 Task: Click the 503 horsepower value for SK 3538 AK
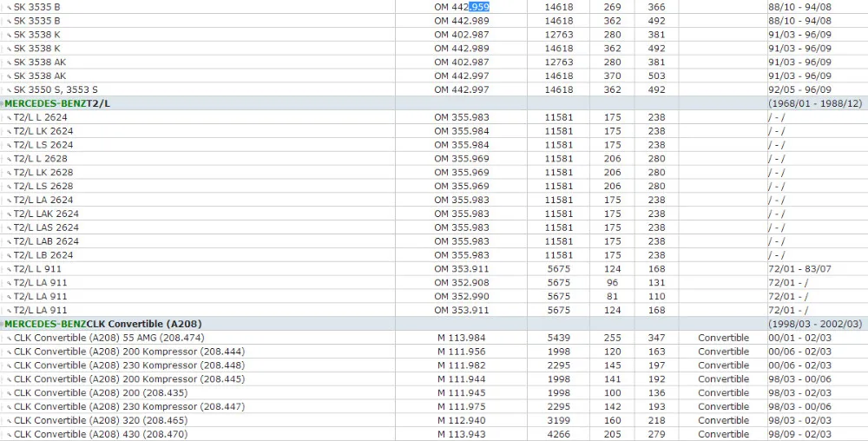click(656, 76)
